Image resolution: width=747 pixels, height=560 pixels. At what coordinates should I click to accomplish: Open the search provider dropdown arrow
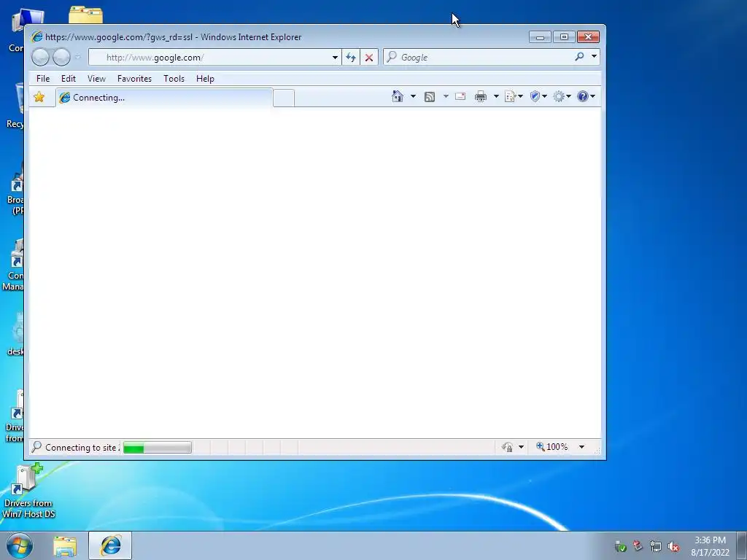594,57
